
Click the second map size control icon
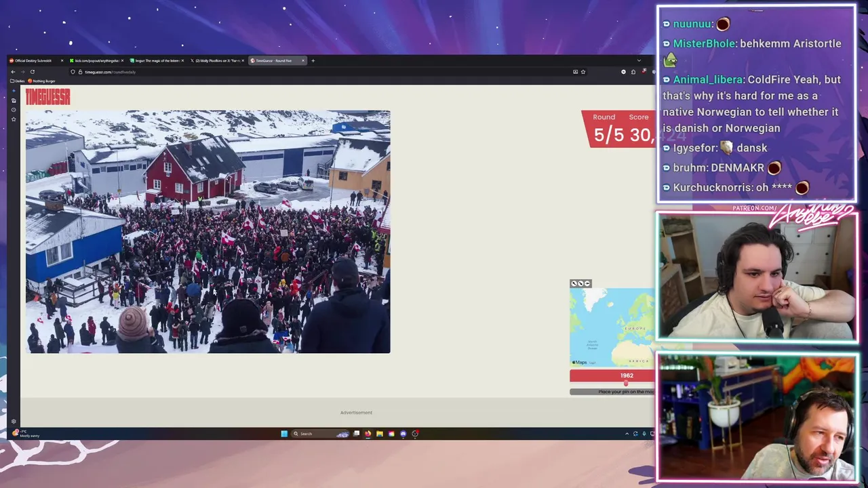580,283
